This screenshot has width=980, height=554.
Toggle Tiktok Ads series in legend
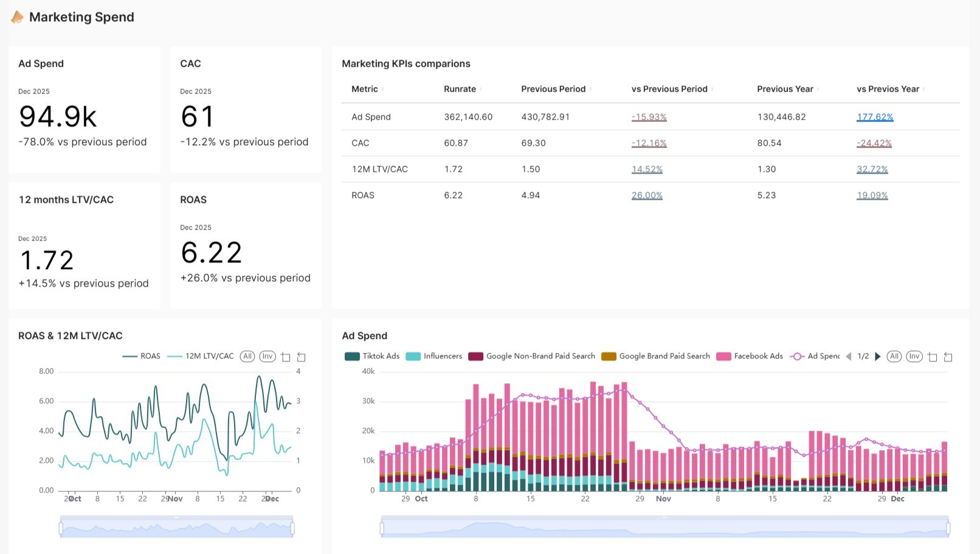click(372, 357)
